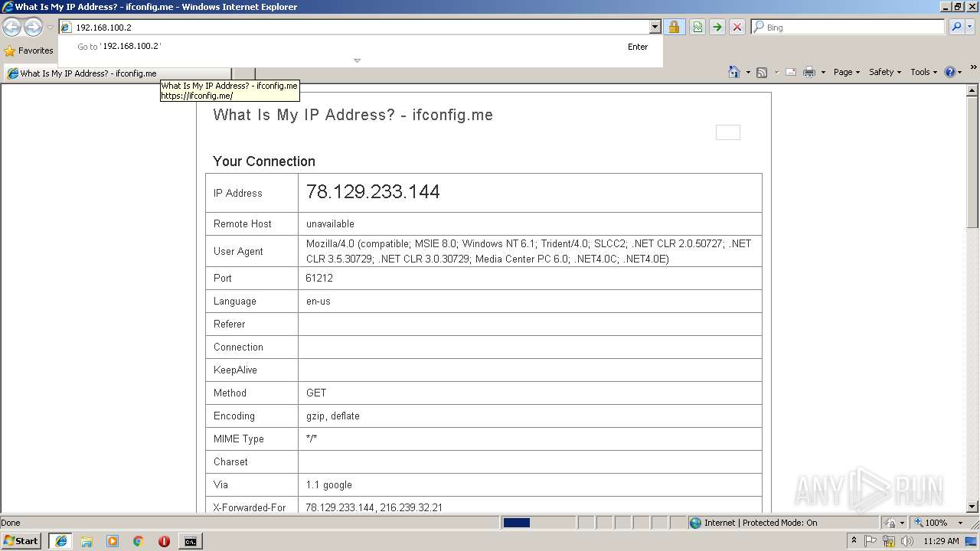Click the taskbar clock 11:29 AM

pos(941,541)
